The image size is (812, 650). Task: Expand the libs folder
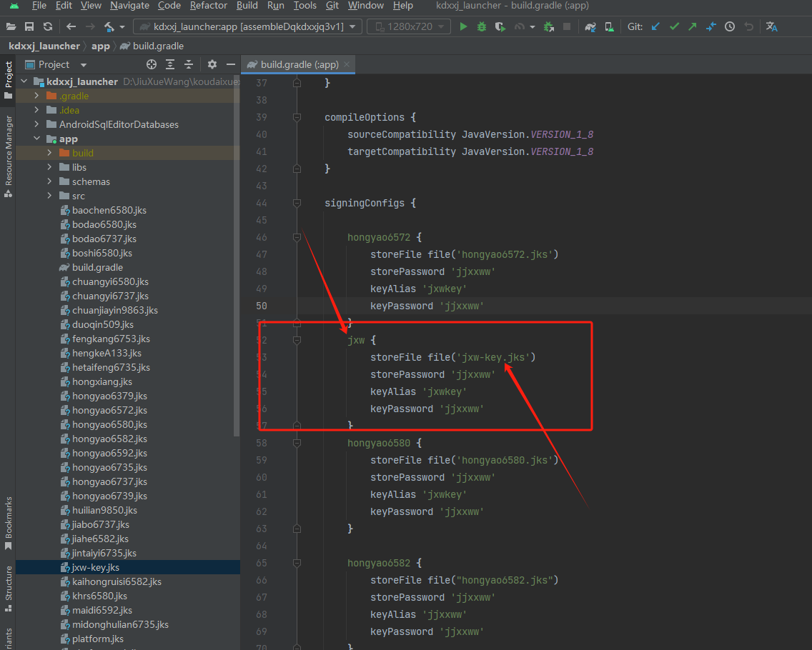click(49, 167)
